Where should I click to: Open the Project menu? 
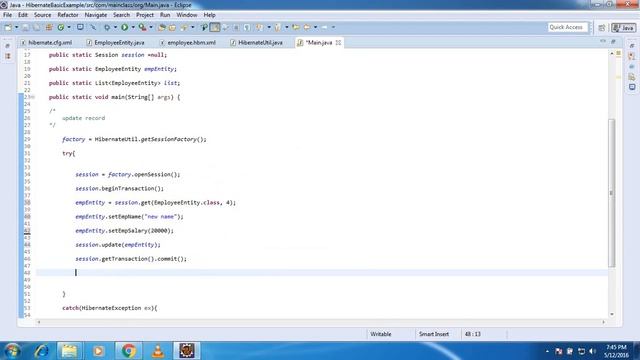(x=145, y=15)
